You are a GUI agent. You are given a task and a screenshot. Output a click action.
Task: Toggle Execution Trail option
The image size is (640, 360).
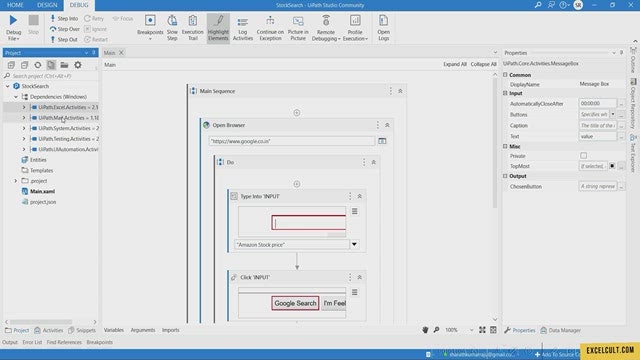click(x=193, y=27)
